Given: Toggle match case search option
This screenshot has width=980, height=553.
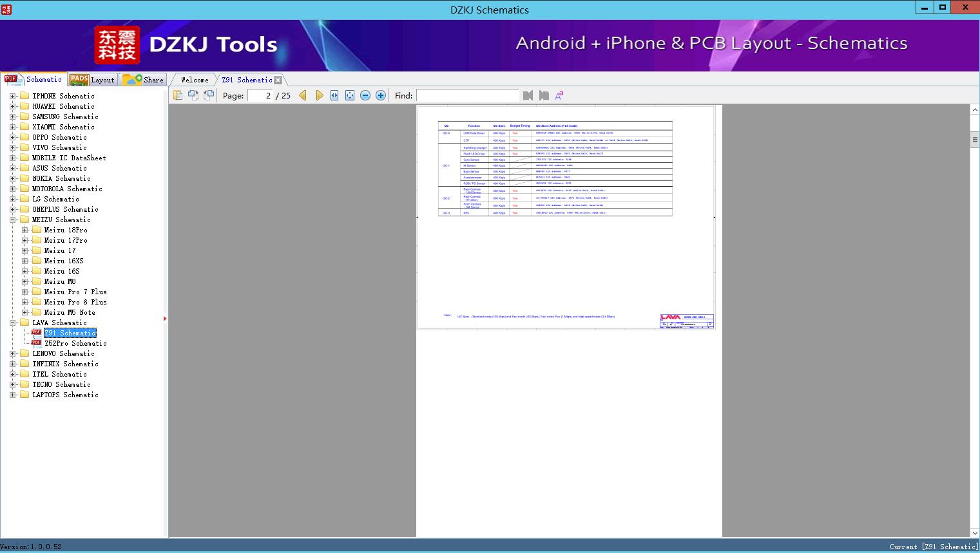Looking at the screenshot, I should coord(559,95).
